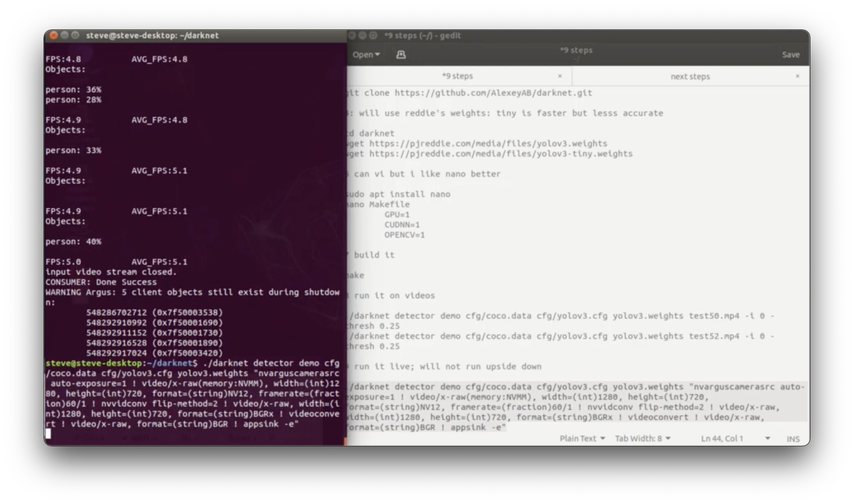Viewport: 854px width, 504px height.
Task: Switch to the next steps tab
Action: [x=689, y=76]
